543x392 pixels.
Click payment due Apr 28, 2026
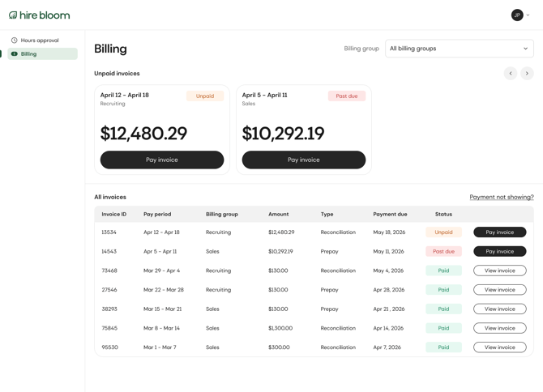click(x=388, y=290)
